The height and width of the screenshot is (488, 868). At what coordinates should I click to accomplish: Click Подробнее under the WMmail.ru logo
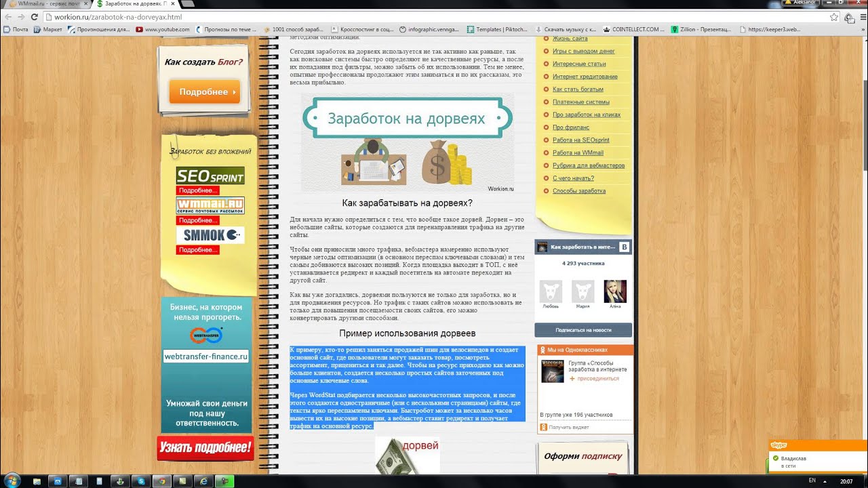[x=197, y=220]
